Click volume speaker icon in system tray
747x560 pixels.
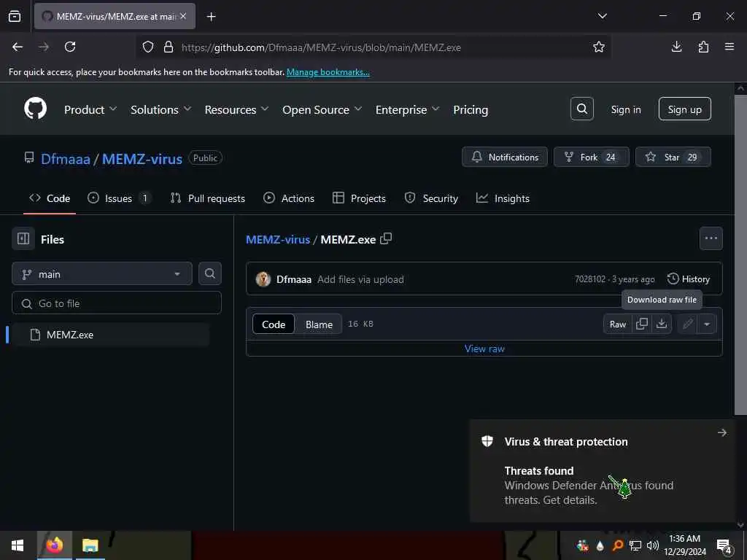(x=652, y=545)
